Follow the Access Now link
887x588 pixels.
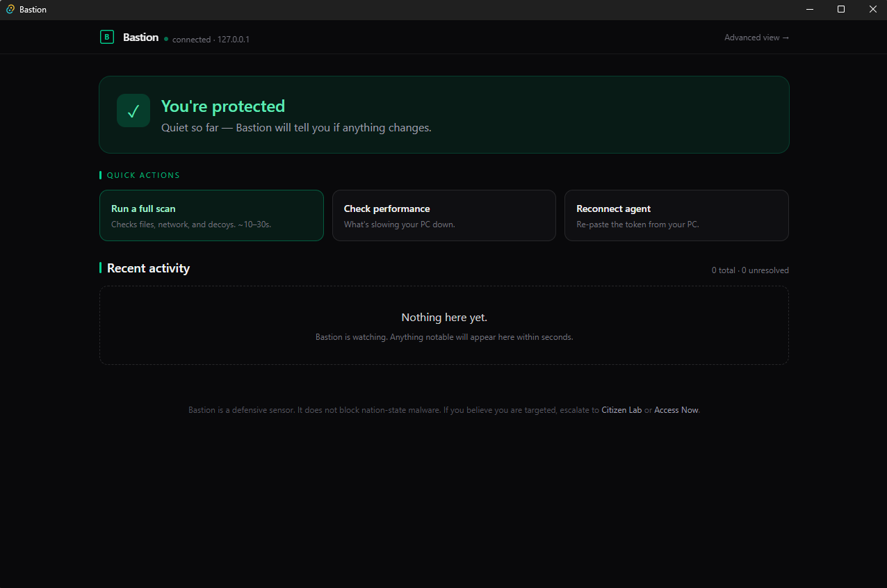pos(676,410)
